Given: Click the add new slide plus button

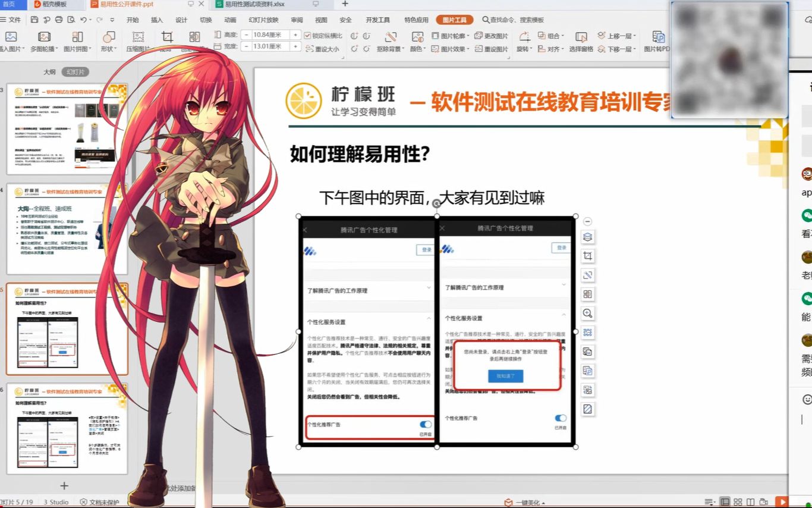Looking at the screenshot, I should coord(64,486).
